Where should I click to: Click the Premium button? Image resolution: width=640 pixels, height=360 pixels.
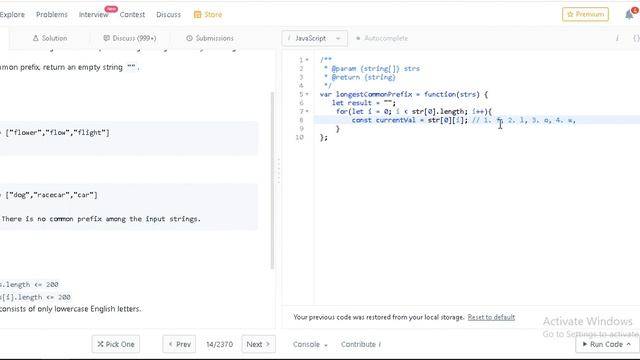point(585,14)
